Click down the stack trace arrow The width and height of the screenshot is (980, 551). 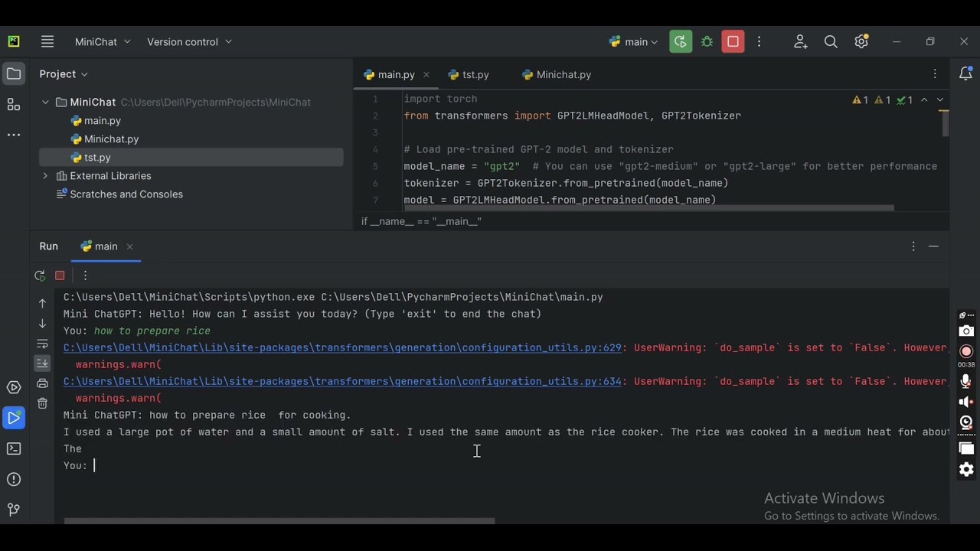42,324
